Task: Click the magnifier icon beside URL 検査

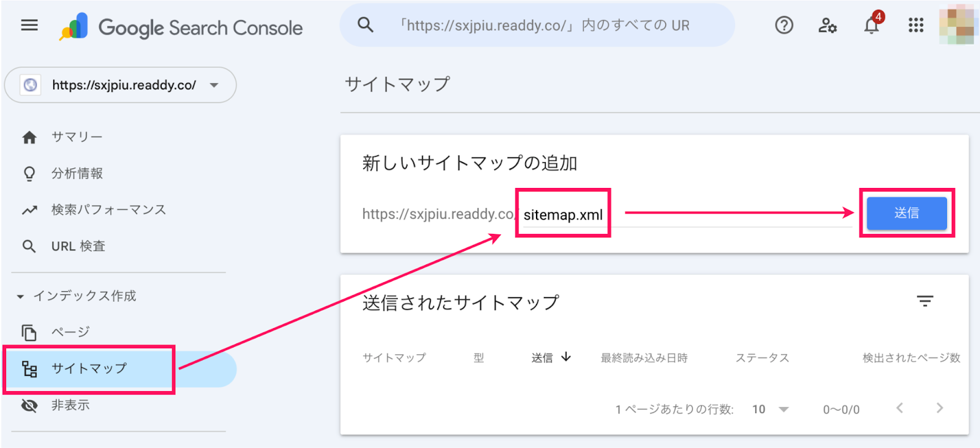Action: [x=29, y=246]
